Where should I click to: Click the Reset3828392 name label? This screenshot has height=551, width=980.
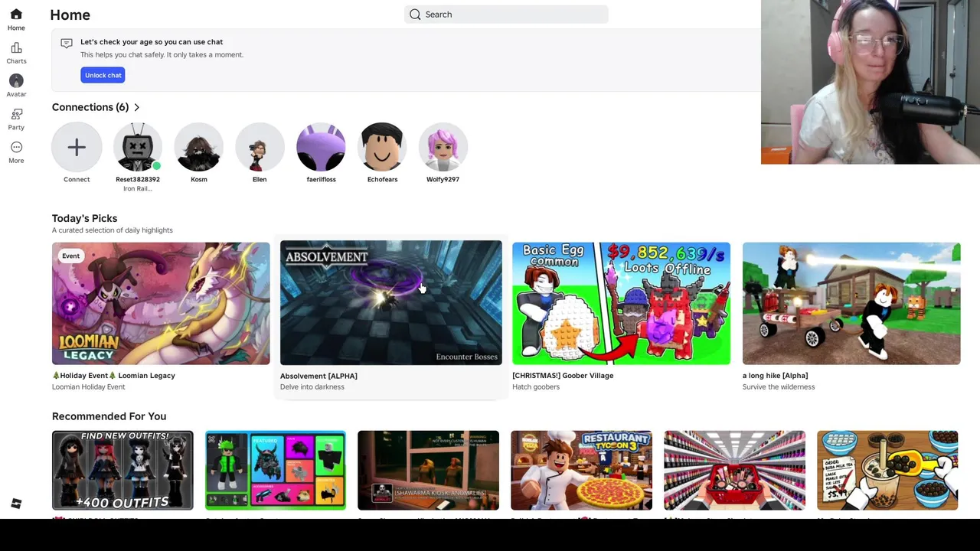point(138,179)
